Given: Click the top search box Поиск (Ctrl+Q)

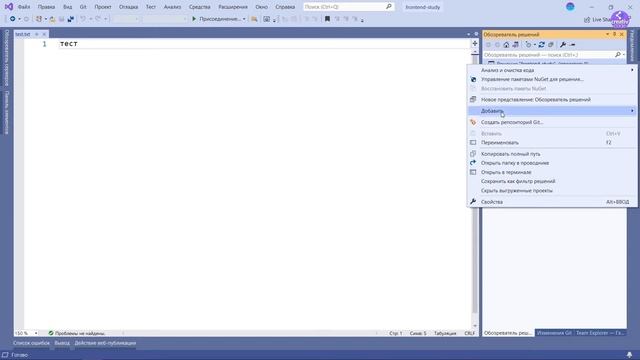Looking at the screenshot, I should (x=349, y=7).
